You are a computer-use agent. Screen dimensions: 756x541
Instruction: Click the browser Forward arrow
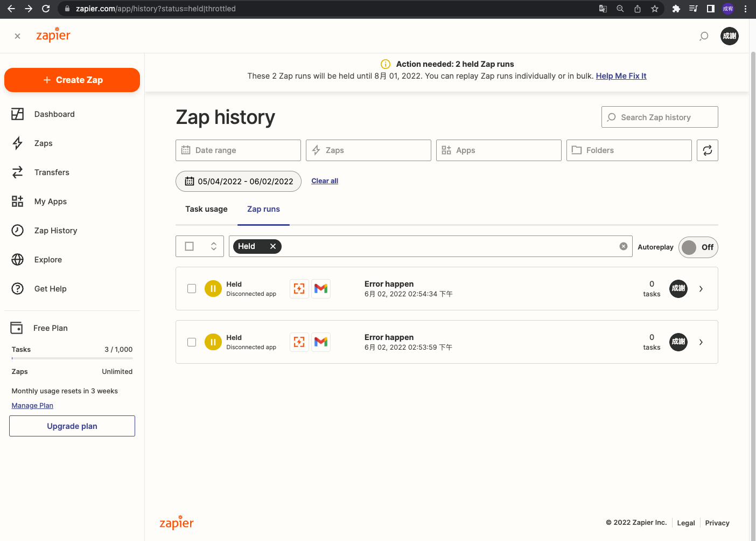[x=29, y=9]
